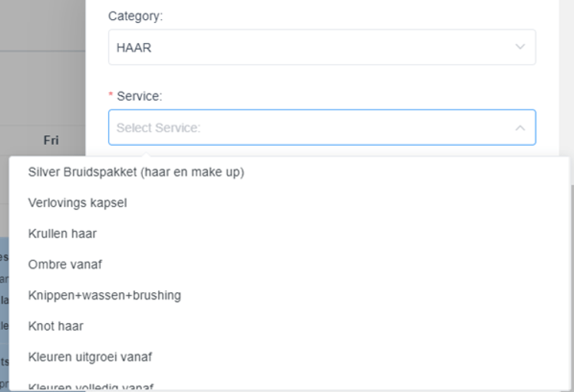
Task: Select the partially visible Kleuren volledig vanaf
Action: coord(91,386)
